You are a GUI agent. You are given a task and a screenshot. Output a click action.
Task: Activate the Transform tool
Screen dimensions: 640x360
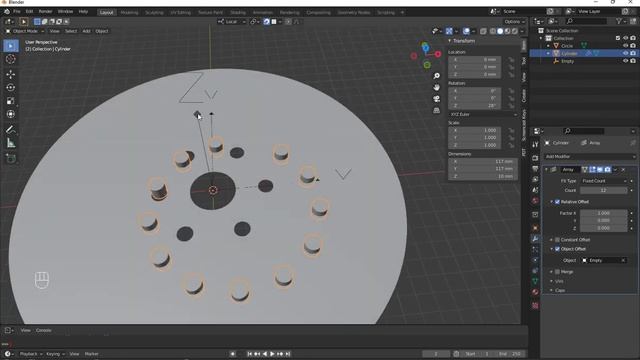(x=11, y=114)
